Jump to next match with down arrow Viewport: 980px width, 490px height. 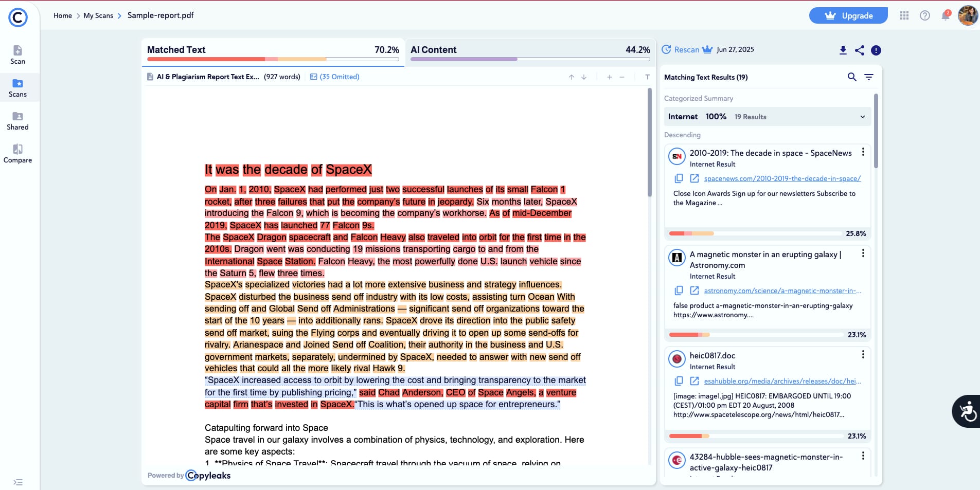click(584, 77)
